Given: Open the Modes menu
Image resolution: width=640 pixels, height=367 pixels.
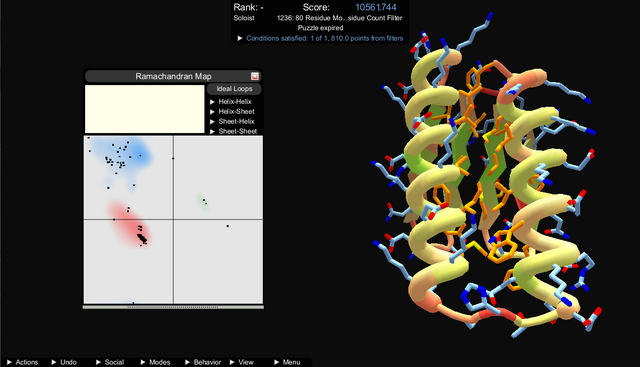Looking at the screenshot, I should coord(155,362).
